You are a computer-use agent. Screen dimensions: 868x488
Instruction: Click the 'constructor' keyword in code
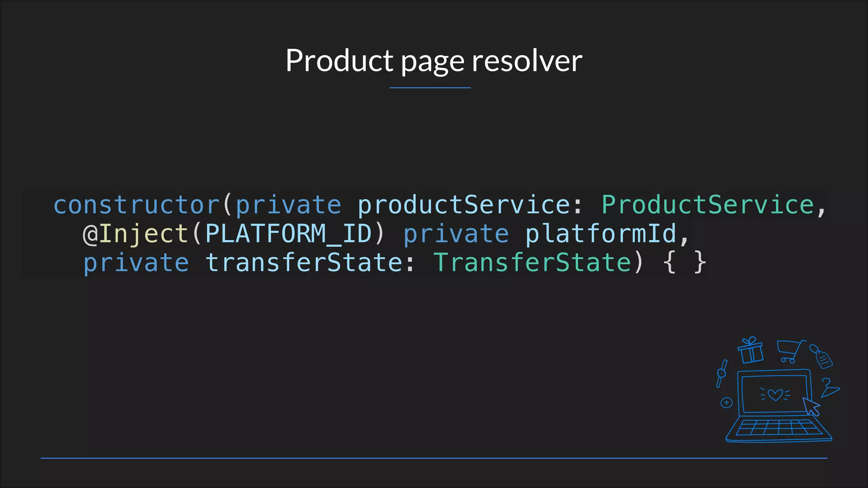136,205
